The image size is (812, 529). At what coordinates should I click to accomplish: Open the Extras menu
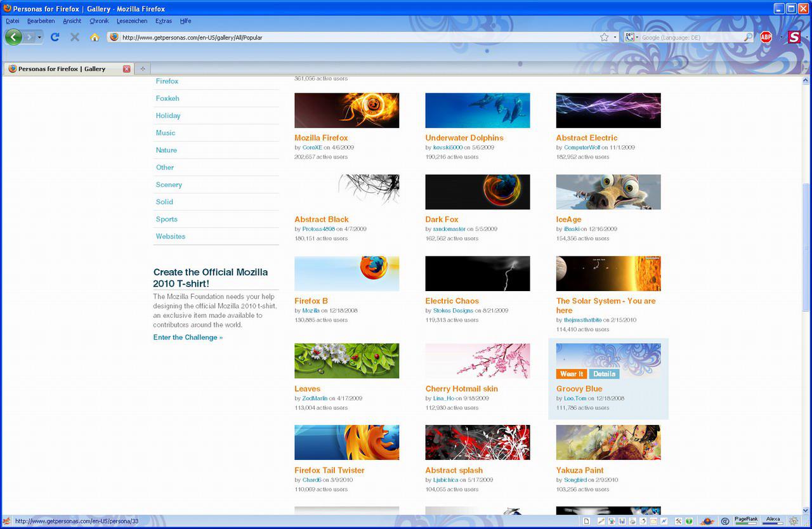164,21
